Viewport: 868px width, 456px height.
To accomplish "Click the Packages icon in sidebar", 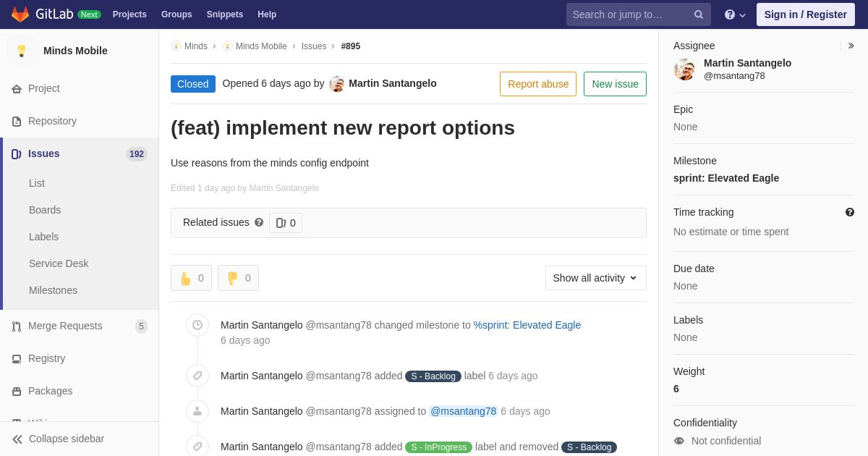I will [x=17, y=392].
